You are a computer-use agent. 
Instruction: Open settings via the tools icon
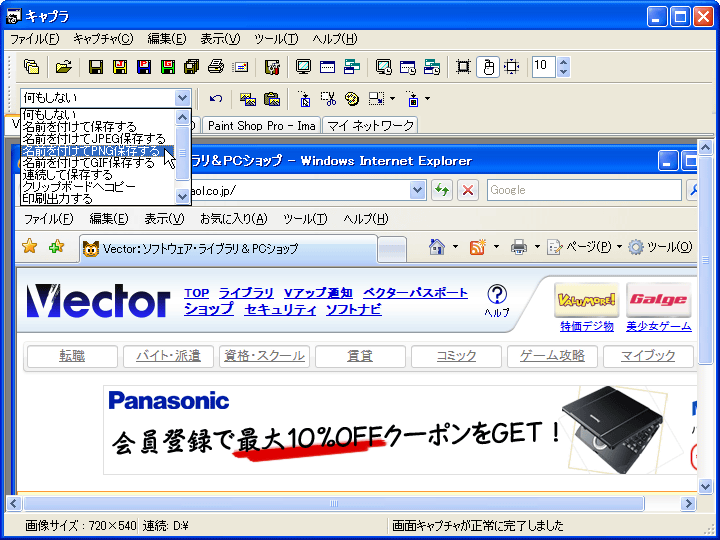point(272,67)
